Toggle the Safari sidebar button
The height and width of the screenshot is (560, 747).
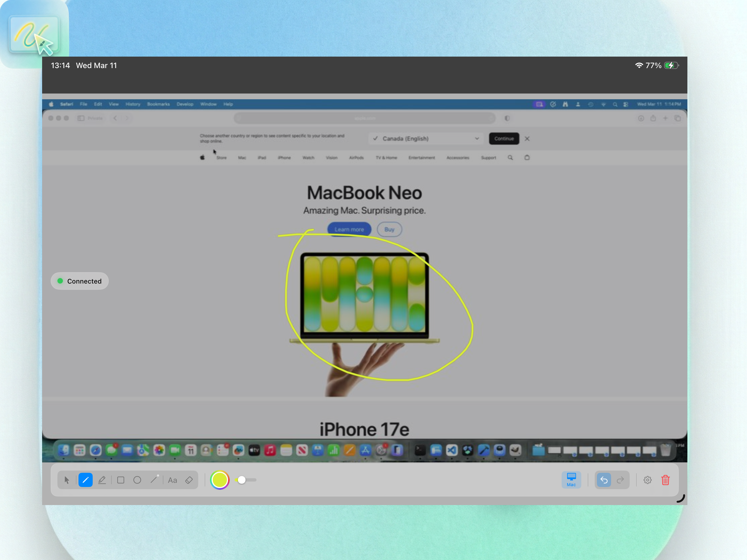coord(81,118)
